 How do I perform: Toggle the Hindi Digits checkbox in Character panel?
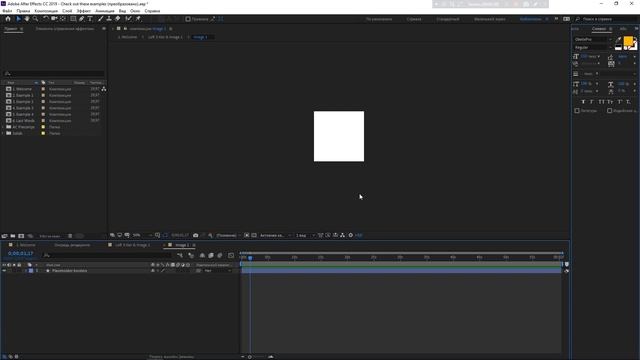tap(609, 111)
